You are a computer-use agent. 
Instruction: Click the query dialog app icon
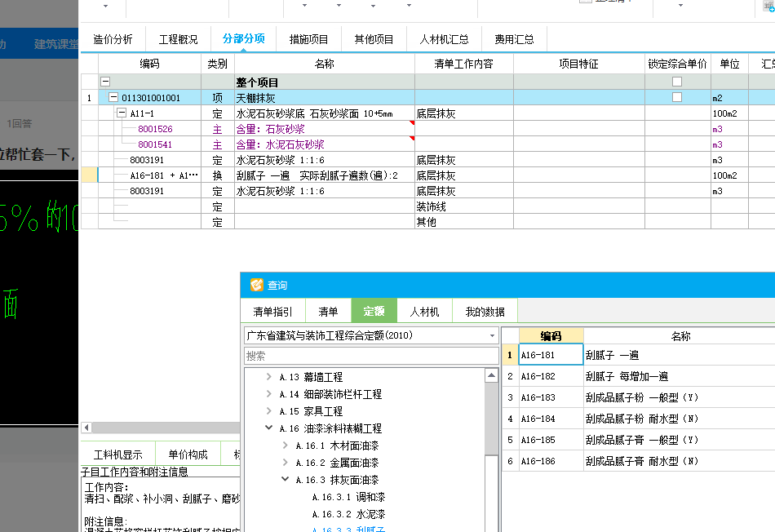[x=256, y=285]
